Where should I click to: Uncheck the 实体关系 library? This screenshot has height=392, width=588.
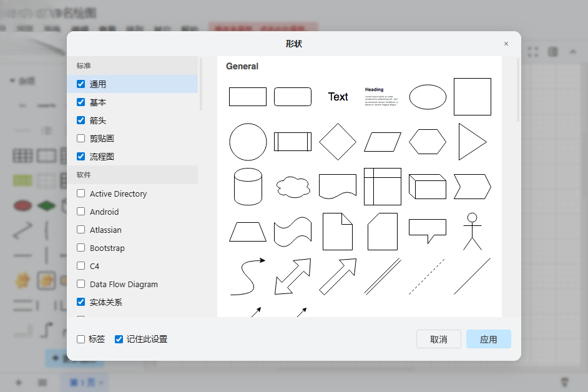pyautogui.click(x=81, y=301)
